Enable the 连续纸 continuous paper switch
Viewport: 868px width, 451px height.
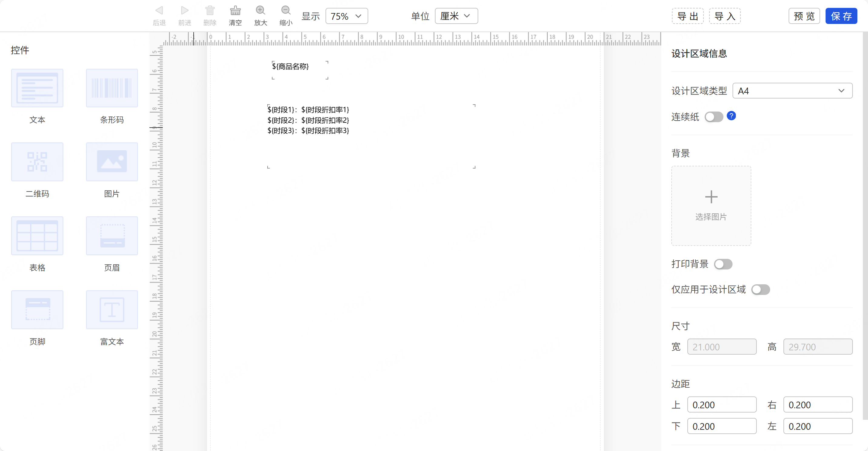714,117
